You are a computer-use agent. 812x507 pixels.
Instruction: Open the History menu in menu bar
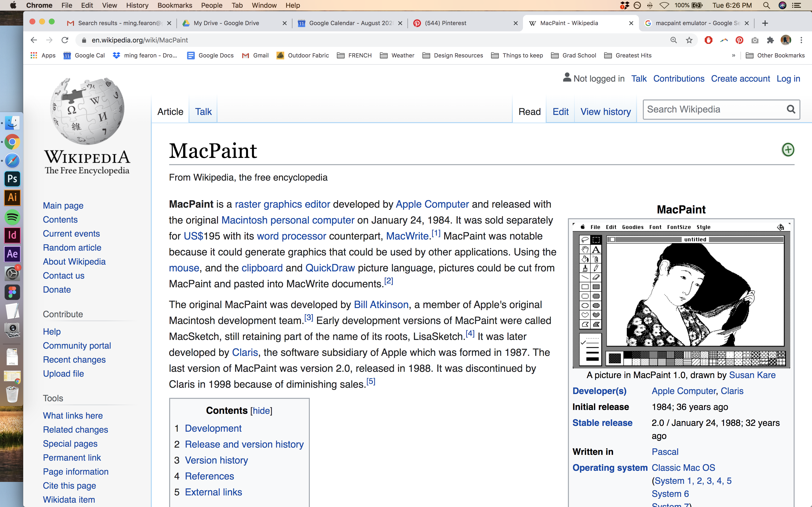(137, 5)
